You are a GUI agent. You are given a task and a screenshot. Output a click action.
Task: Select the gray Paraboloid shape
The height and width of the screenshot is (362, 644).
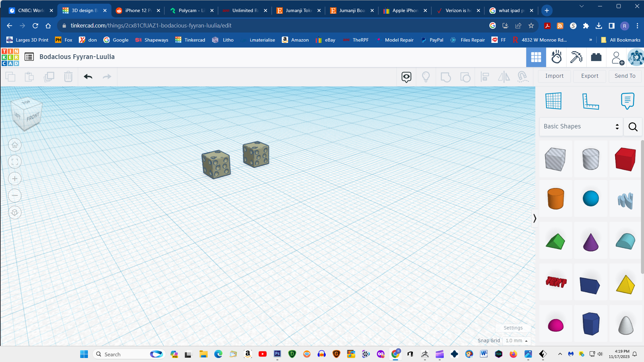626,325
